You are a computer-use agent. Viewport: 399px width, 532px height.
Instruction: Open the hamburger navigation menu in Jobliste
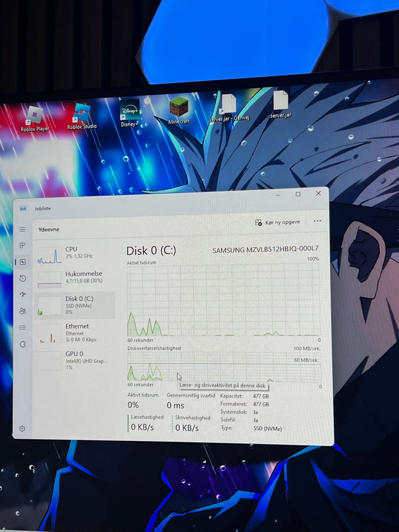tap(22, 229)
